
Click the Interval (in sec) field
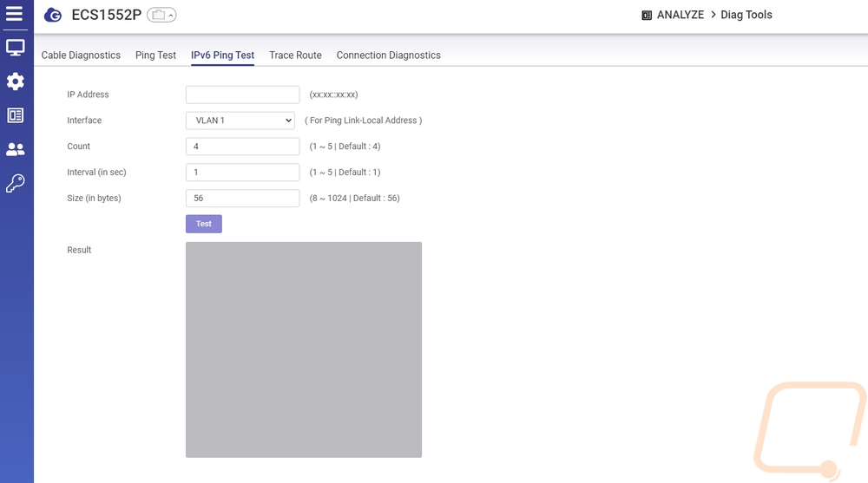[242, 173]
